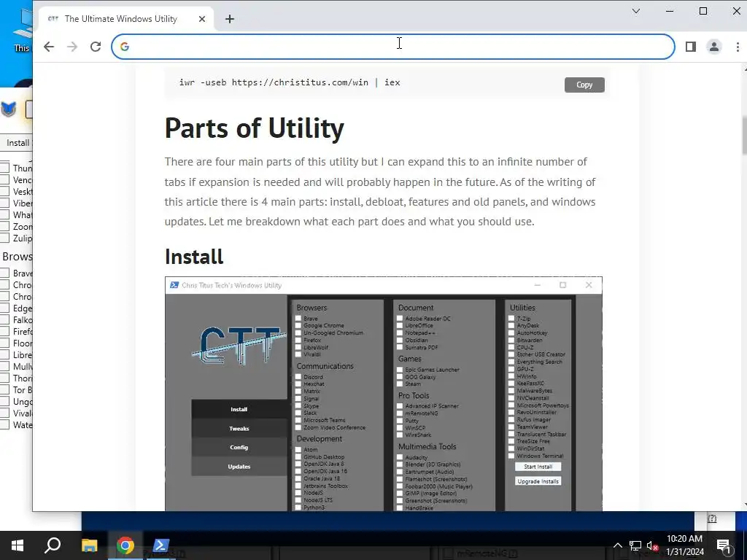
Task: Show hidden system tray icons
Action: click(618, 545)
